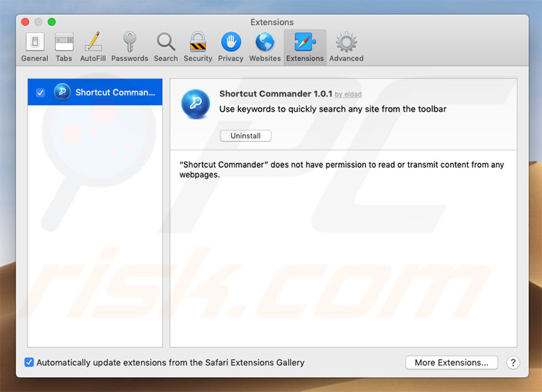The image size is (542, 392).
Task: Click the Shortcut Commander 1.0.1 title text
Action: 276,94
